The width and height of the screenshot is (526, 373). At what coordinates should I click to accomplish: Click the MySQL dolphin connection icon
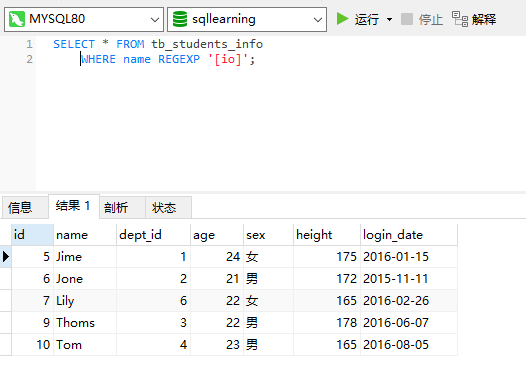[x=17, y=19]
